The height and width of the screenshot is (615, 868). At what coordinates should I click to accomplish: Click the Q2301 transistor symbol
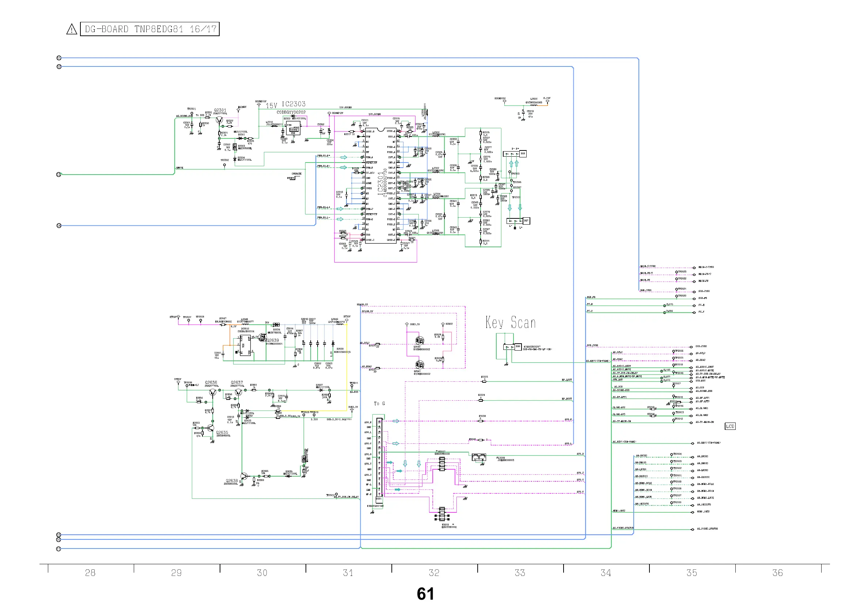(219, 120)
